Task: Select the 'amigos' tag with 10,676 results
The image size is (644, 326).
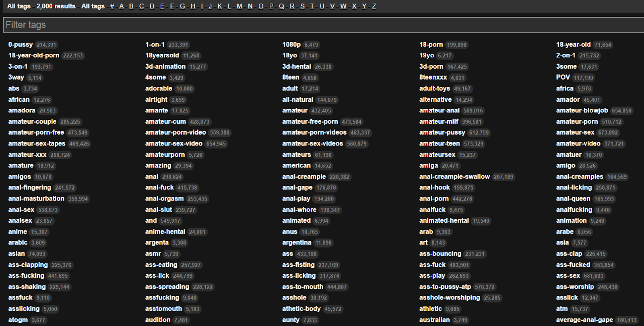Action: click(x=19, y=177)
